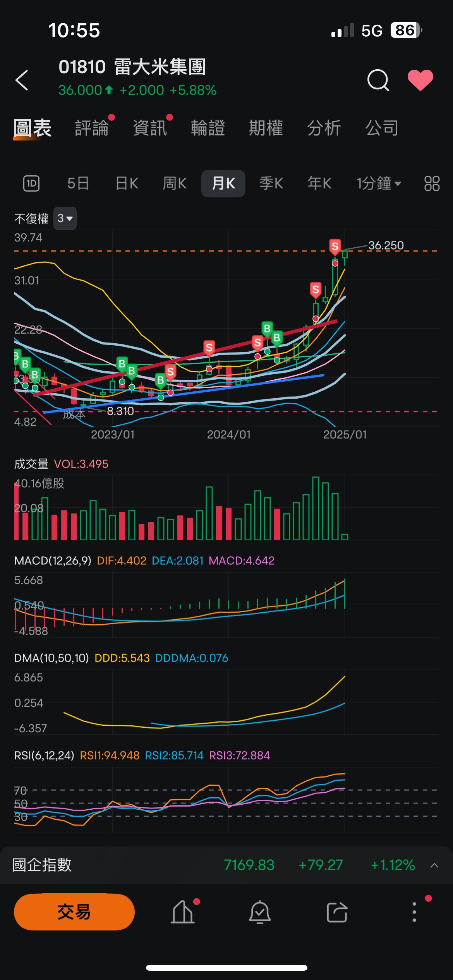
Task: Open more options vertical dots menu
Action: (414, 912)
